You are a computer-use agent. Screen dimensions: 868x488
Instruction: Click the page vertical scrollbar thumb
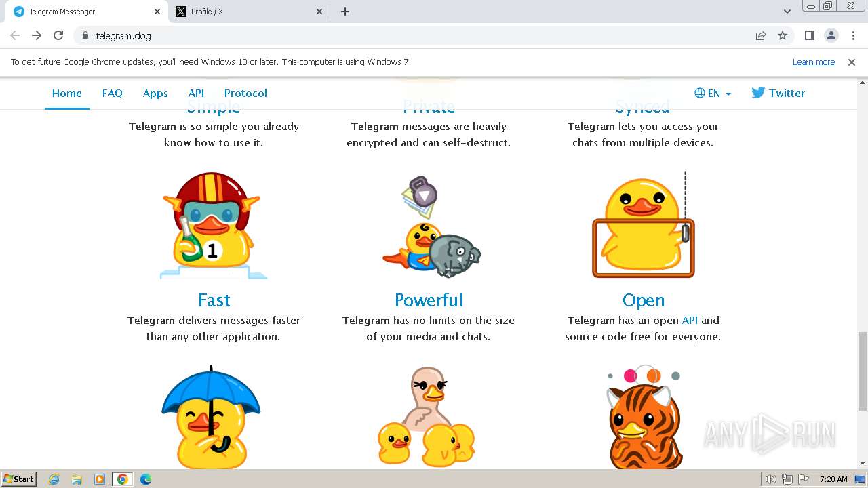click(x=863, y=371)
